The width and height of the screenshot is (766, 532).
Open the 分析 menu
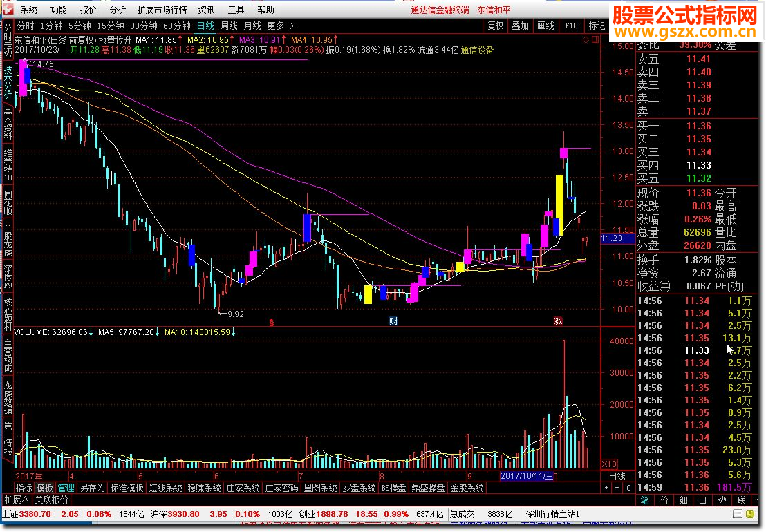coord(118,10)
